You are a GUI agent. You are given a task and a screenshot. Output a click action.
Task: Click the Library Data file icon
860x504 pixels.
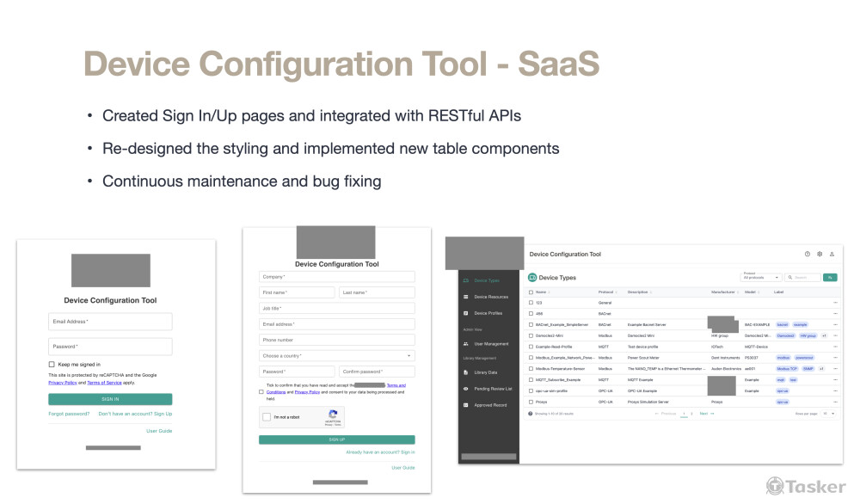click(466, 372)
